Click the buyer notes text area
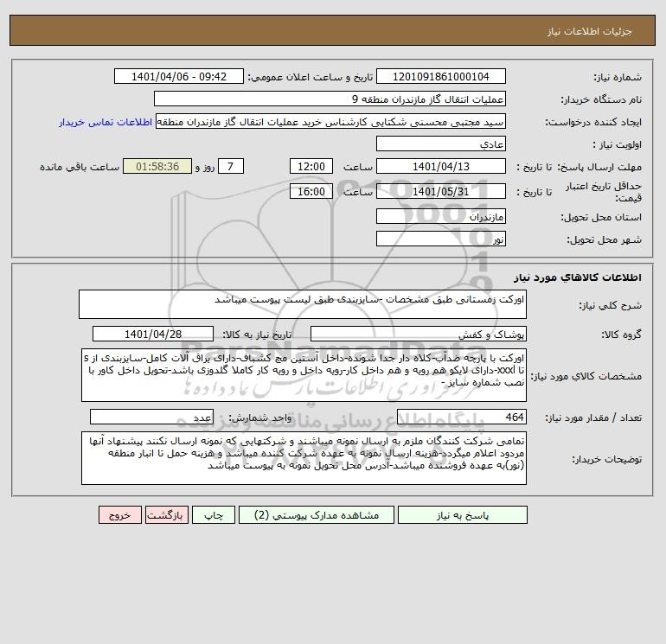 pyautogui.click(x=304, y=458)
